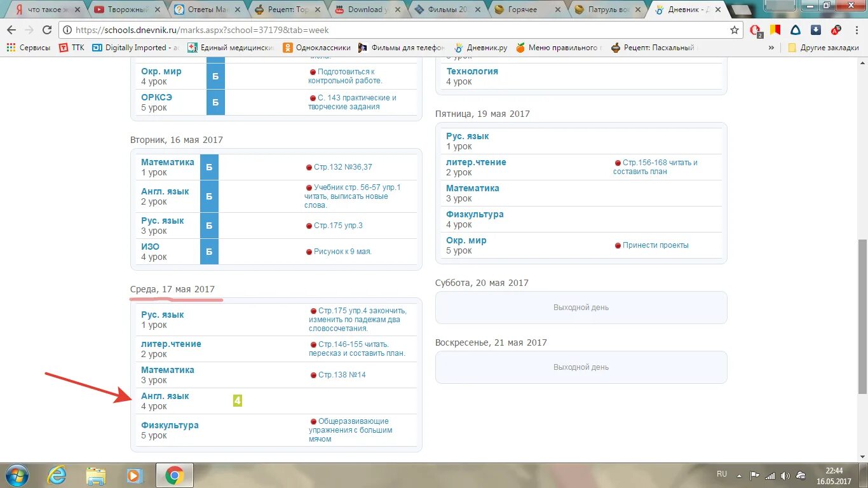868x488 pixels.
Task: Open Windows Media Player from the taskbar
Action: (133, 475)
